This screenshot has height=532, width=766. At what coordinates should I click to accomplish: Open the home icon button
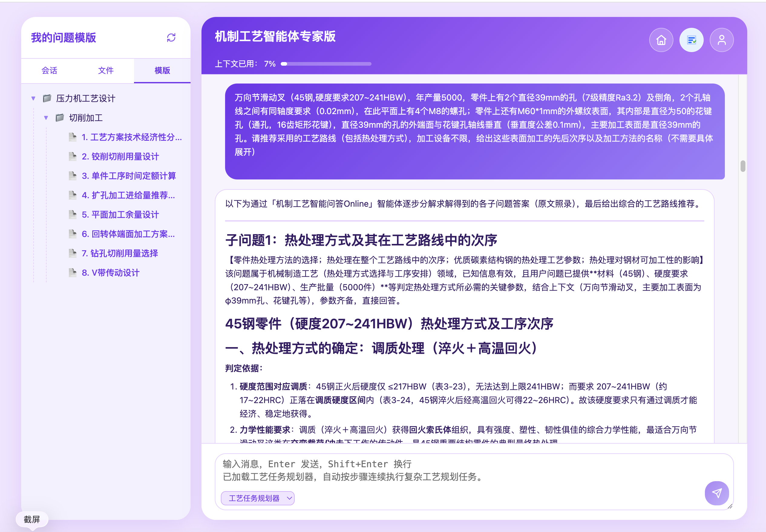pos(661,40)
